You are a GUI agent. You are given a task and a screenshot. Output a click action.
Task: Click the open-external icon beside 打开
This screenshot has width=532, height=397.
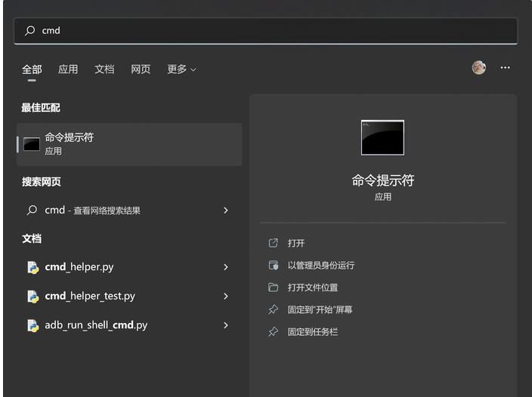273,243
